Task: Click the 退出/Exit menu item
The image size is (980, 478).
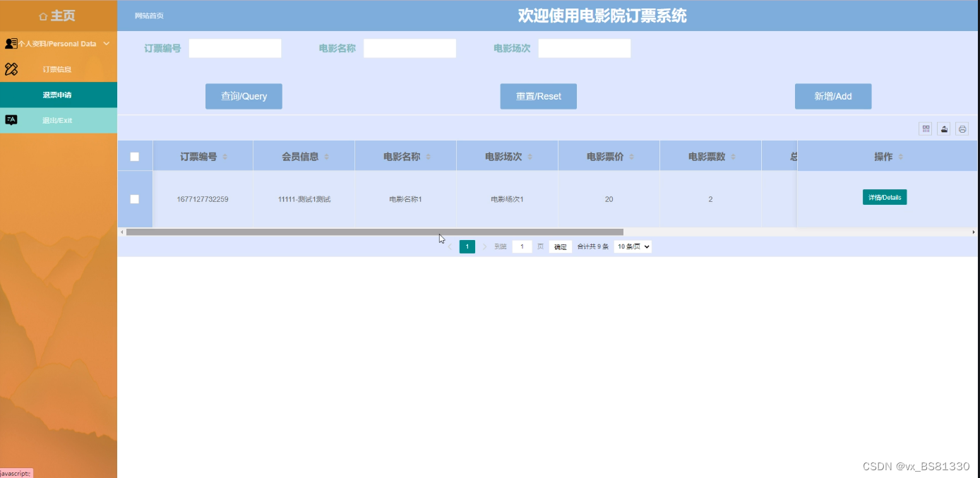Action: [x=59, y=120]
